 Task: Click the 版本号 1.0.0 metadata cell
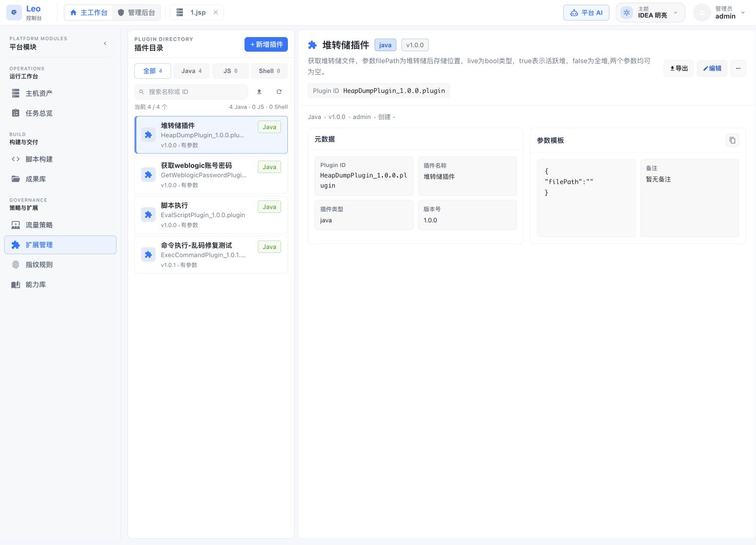468,215
